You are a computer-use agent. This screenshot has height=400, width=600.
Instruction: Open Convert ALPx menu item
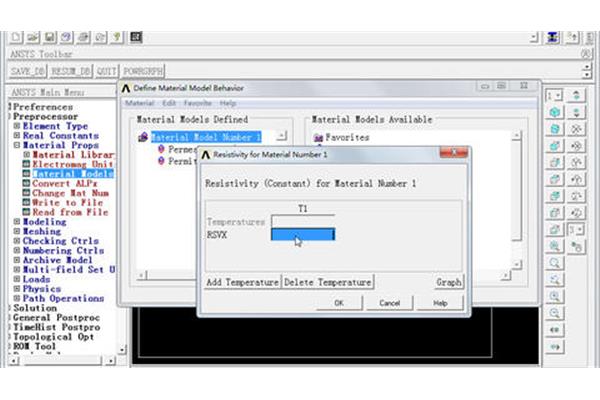pyautogui.click(x=65, y=183)
